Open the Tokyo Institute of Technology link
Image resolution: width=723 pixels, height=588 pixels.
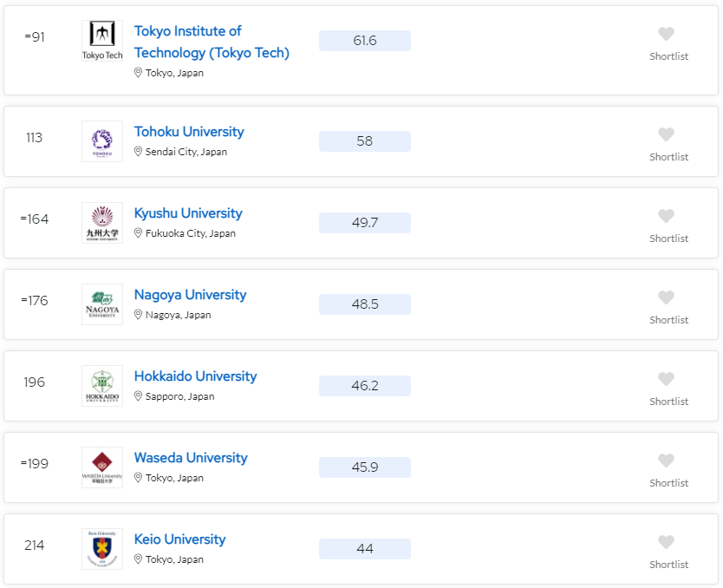[x=212, y=42]
